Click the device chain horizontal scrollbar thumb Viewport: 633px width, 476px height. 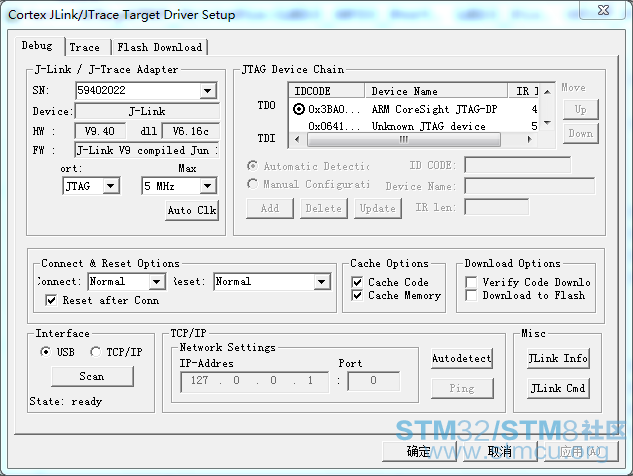pos(404,139)
